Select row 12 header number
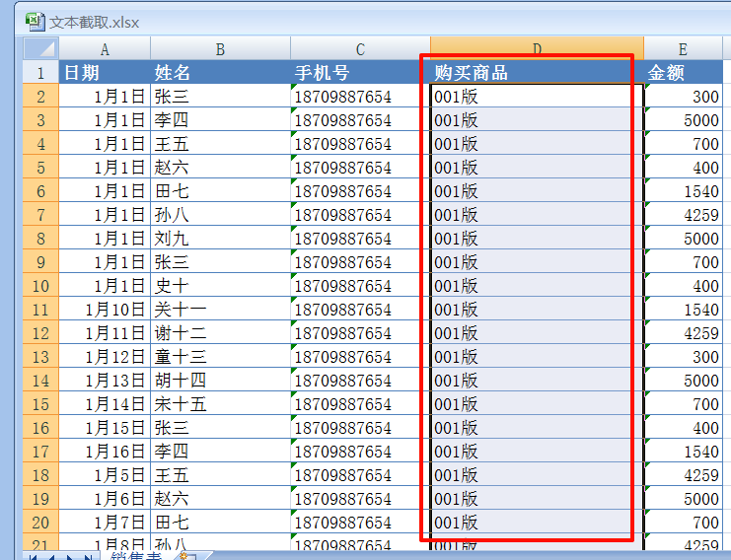This screenshot has height=560, width=731. coord(40,332)
